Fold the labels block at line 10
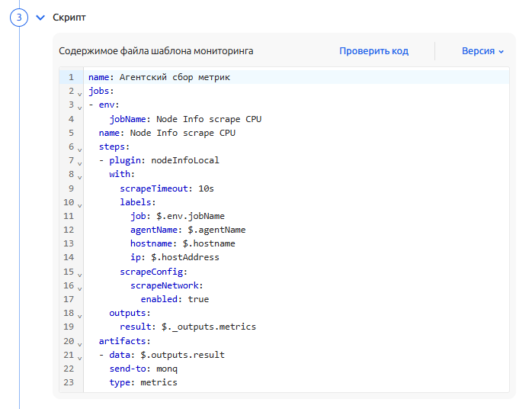The width and height of the screenshot is (532, 409). 79,204
